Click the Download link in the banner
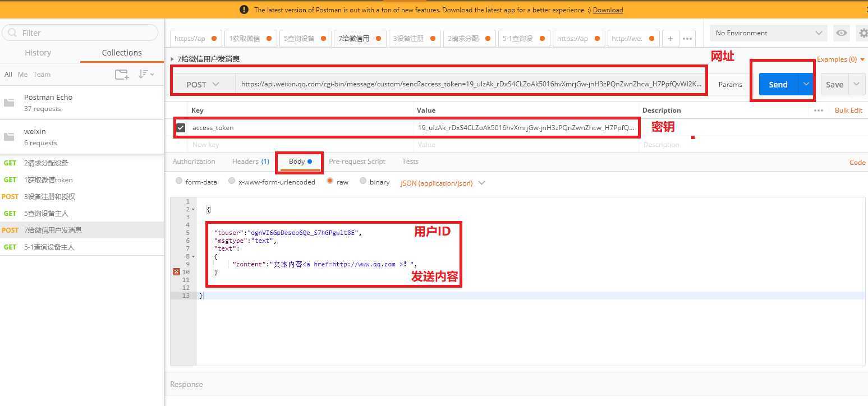 (608, 10)
